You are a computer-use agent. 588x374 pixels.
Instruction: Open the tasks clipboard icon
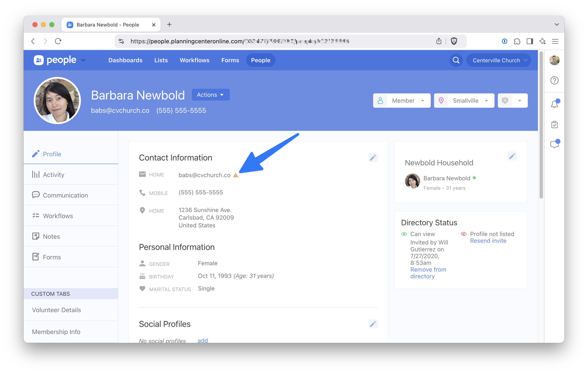point(554,125)
